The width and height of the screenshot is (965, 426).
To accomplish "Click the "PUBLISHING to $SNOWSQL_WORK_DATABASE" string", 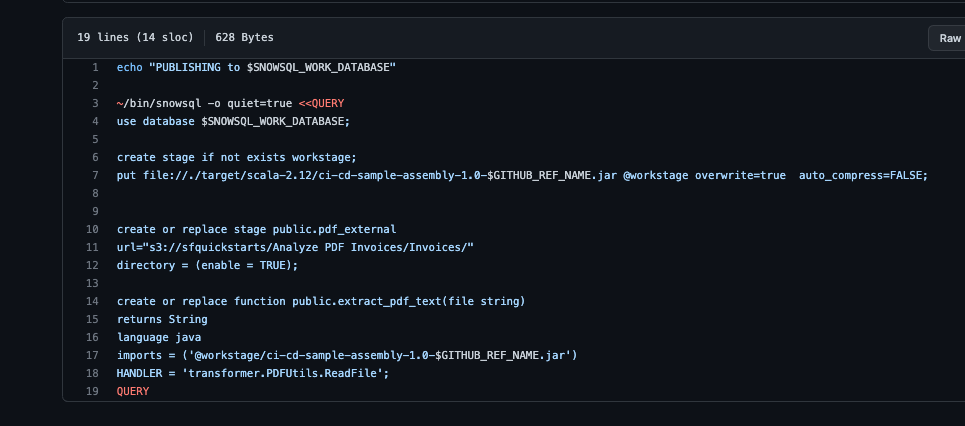I will (x=273, y=67).
